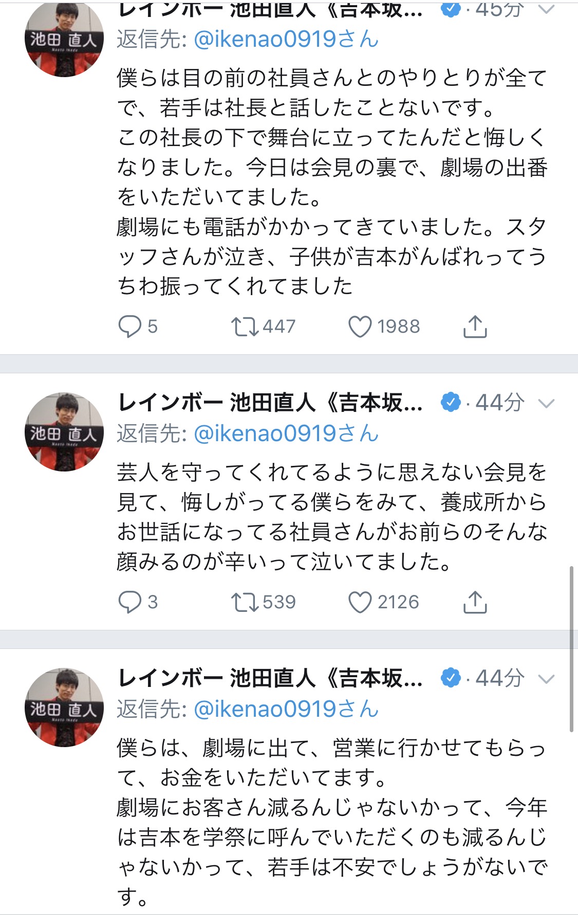Screen dimensions: 578x924
Task: Open the second tweet author's display name
Action: pos(270,403)
